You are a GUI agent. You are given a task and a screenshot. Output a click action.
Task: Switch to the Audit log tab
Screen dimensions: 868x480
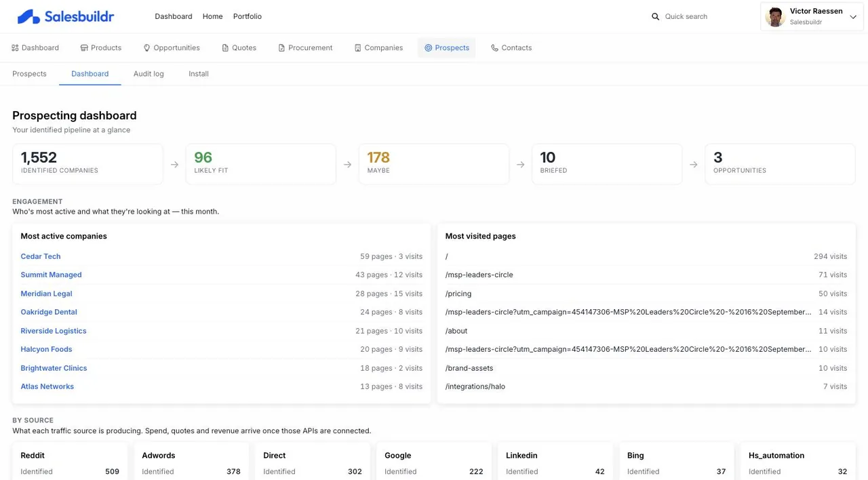tap(149, 74)
